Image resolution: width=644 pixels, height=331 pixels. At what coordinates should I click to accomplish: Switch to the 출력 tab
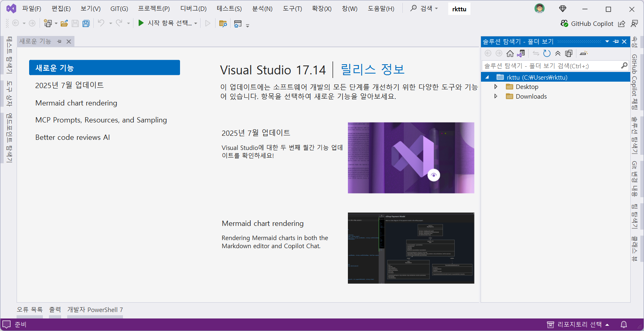click(55, 310)
